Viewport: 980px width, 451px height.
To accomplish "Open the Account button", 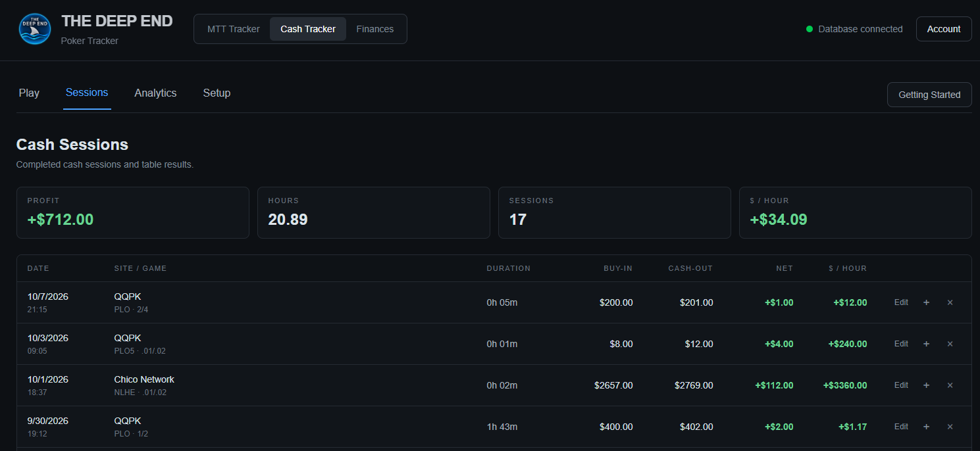I will coord(944,29).
